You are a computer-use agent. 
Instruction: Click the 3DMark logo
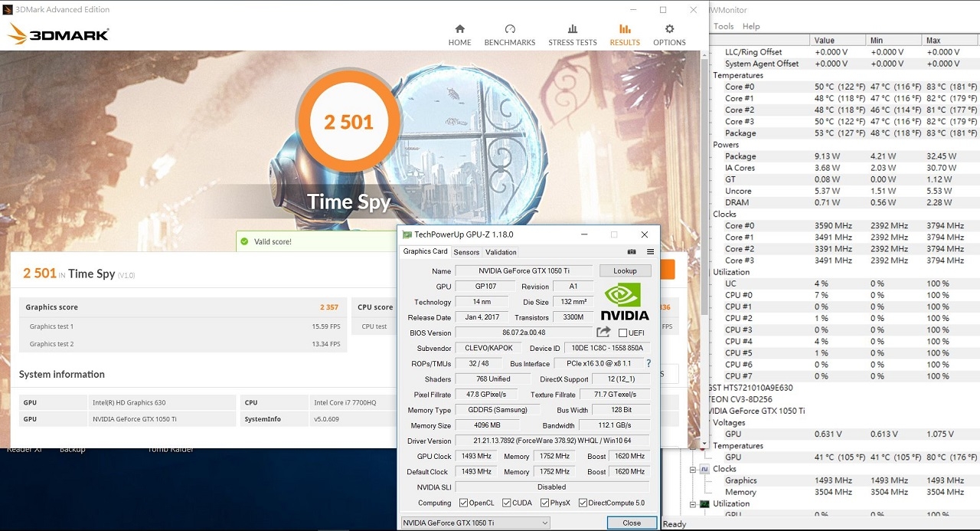tap(58, 34)
